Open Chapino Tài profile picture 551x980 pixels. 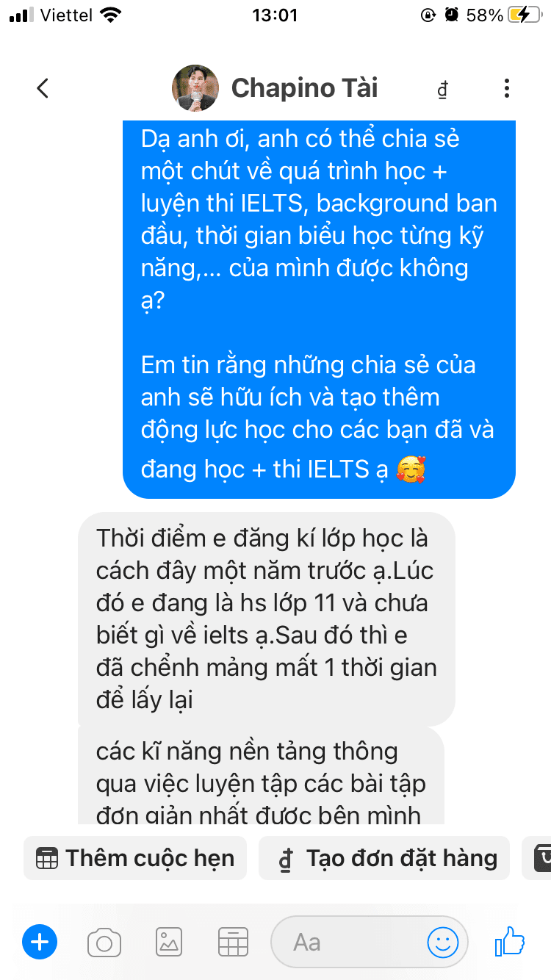pyautogui.click(x=195, y=88)
